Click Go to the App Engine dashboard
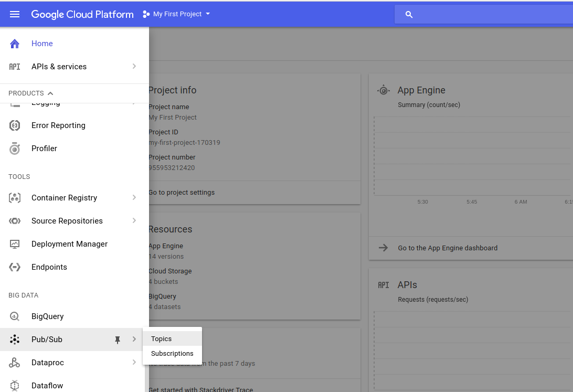Screen dimensions: 573x392 point(448,248)
